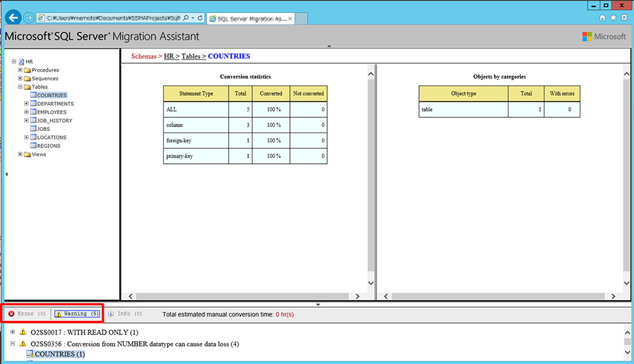Click the Statement Type column header
The image size is (634, 364).
click(196, 93)
